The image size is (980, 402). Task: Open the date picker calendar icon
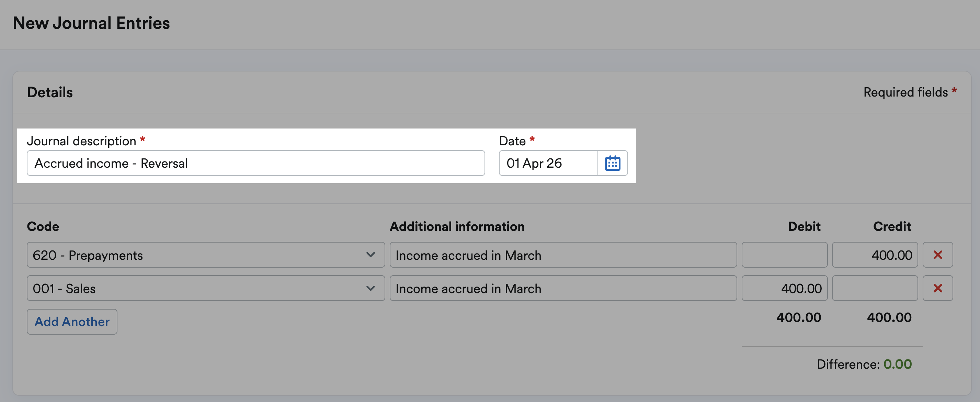[x=613, y=163]
